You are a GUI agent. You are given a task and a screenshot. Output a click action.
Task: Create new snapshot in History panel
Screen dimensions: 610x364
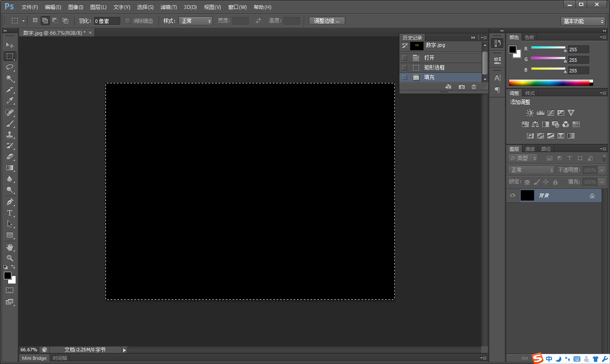click(x=461, y=87)
